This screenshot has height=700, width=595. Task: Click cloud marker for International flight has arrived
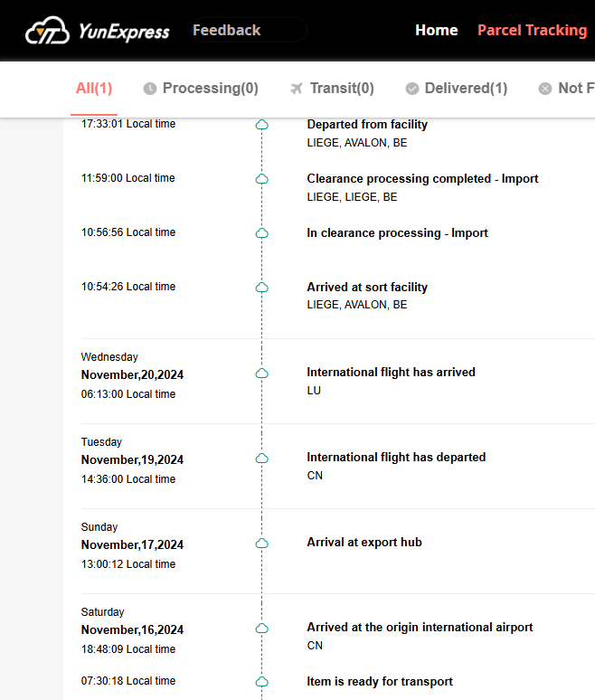coord(262,373)
